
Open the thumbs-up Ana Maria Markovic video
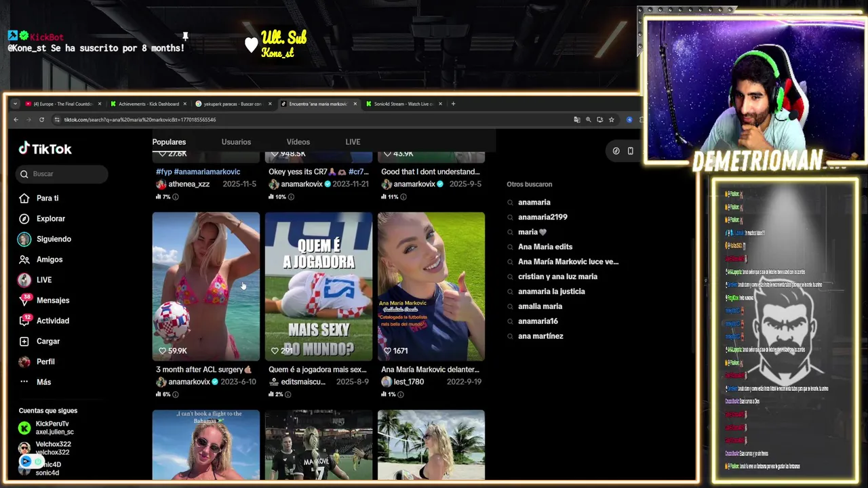(x=431, y=286)
